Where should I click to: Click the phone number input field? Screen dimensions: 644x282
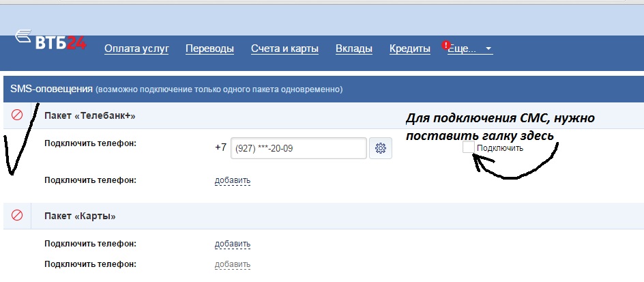[299, 148]
